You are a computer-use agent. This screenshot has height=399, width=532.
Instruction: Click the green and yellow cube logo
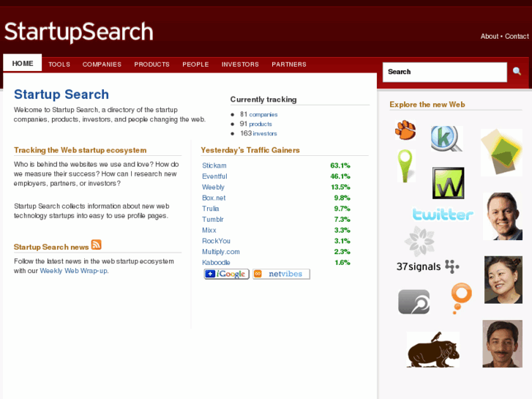(501, 152)
